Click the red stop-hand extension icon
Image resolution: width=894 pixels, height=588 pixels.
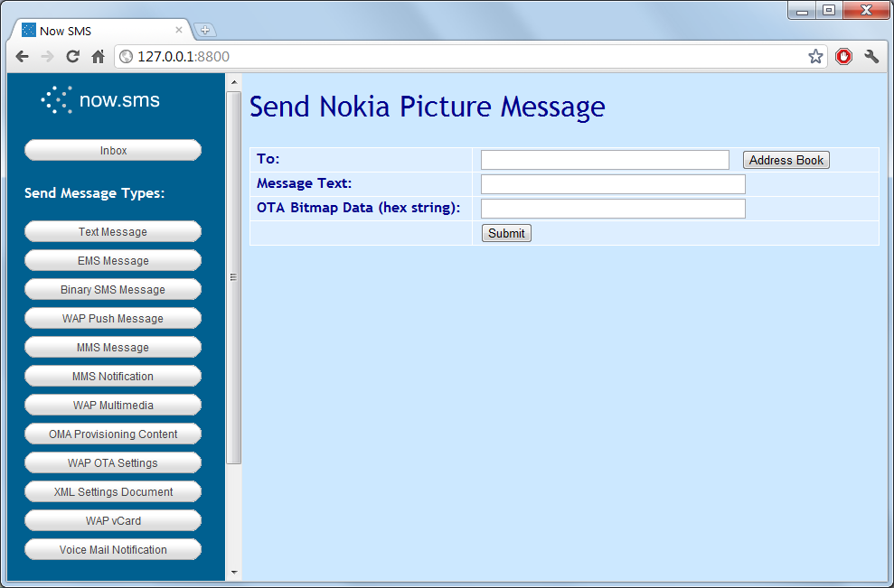click(843, 56)
